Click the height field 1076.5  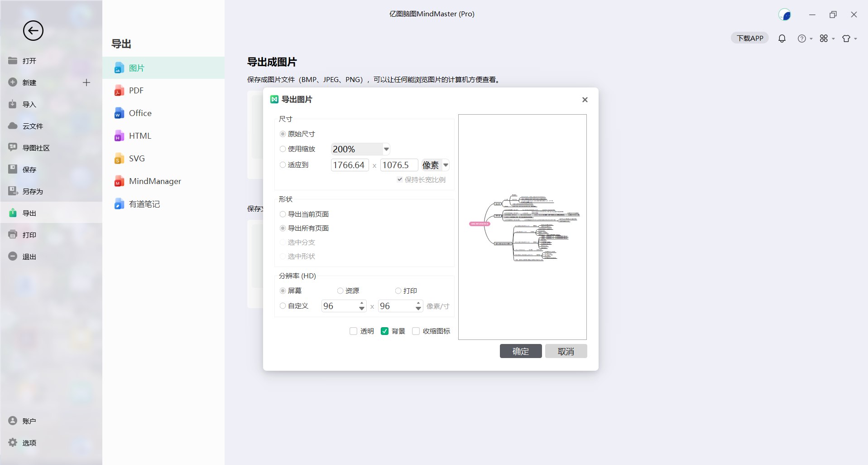click(x=399, y=165)
